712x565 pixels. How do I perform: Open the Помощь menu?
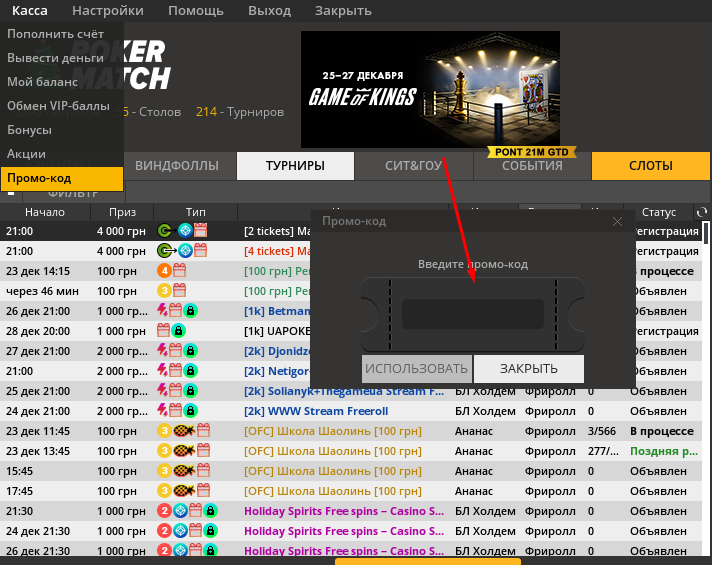[195, 11]
